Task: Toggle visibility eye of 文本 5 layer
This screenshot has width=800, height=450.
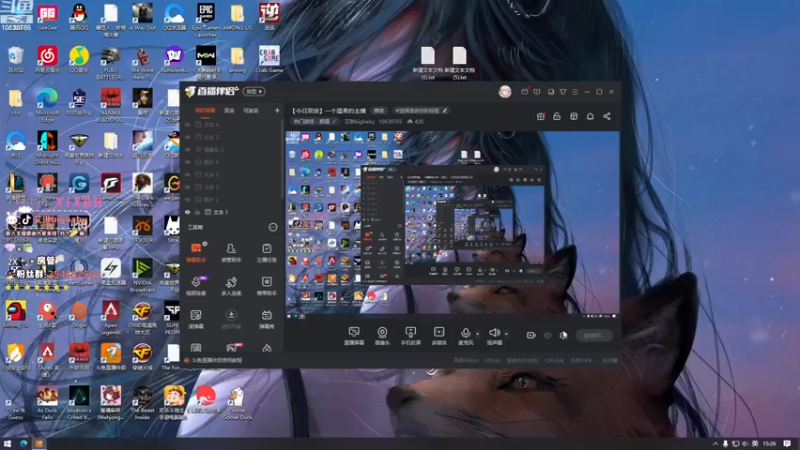Action: (x=187, y=174)
